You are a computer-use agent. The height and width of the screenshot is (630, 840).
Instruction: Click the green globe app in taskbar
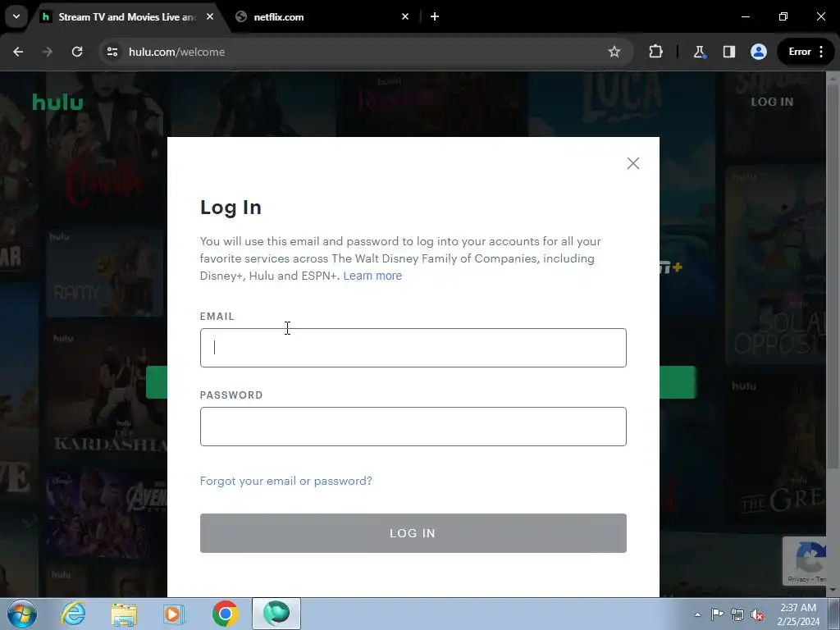pos(276,614)
